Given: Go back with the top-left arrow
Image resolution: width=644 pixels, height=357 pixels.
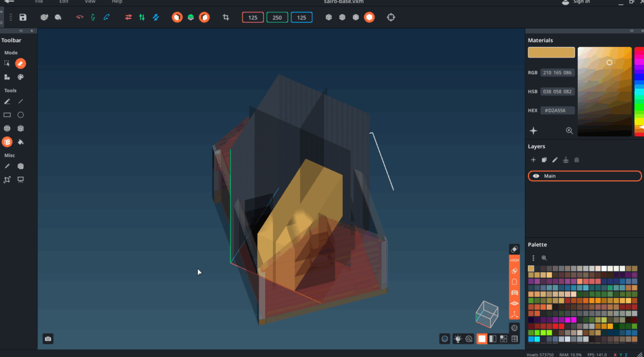Looking at the screenshot, I should coord(9,2).
